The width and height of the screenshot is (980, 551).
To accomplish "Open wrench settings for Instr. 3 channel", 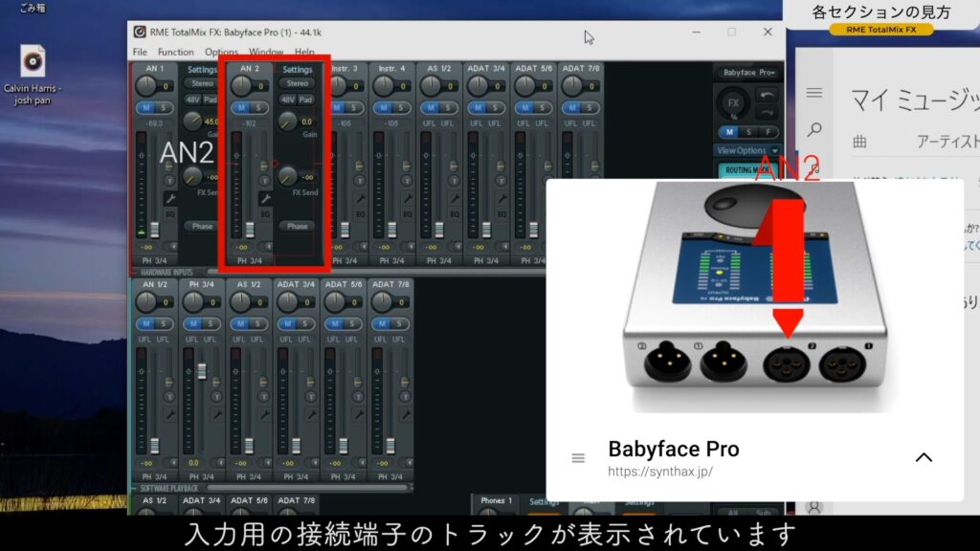I will pyautogui.click(x=360, y=199).
